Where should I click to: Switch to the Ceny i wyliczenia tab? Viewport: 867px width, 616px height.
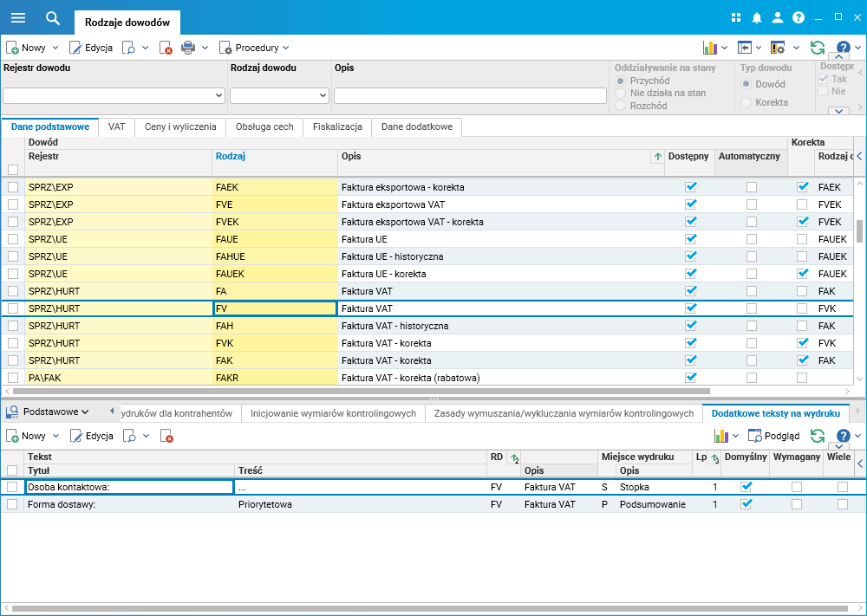coord(180,126)
